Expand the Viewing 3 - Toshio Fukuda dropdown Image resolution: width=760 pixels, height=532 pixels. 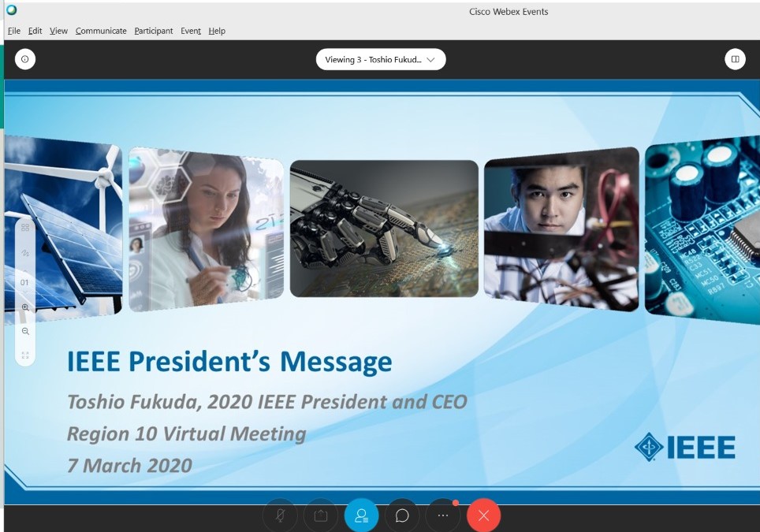pos(381,59)
